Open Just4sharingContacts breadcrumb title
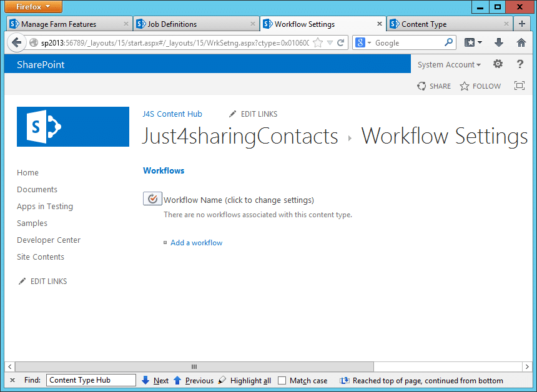 pyautogui.click(x=240, y=136)
